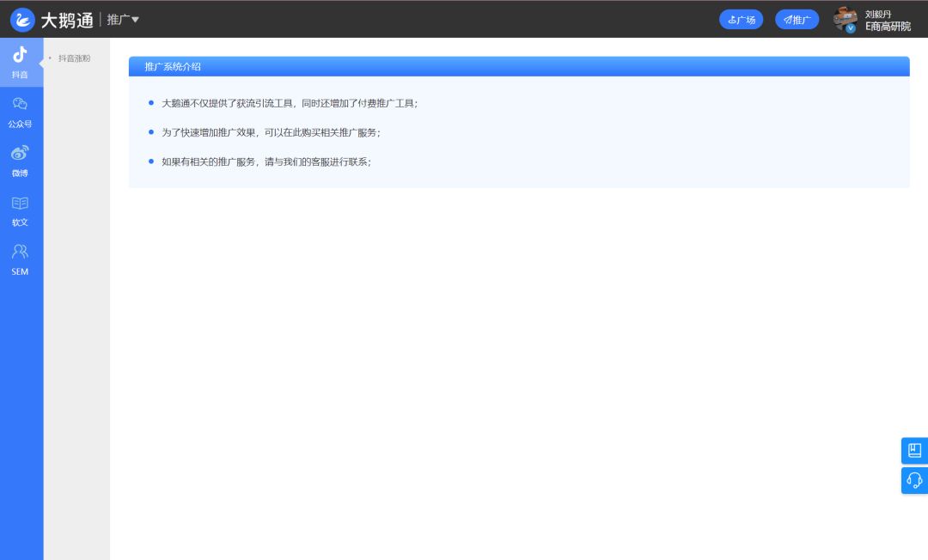Contact customer service headset icon

(914, 480)
